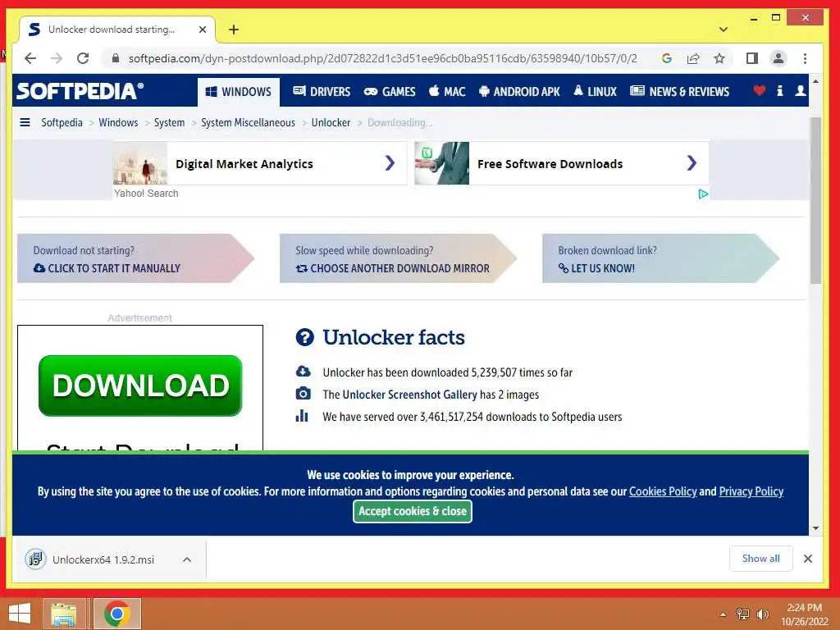Open the Privacy Policy link
Viewport: 840px width, 630px height.
751,491
